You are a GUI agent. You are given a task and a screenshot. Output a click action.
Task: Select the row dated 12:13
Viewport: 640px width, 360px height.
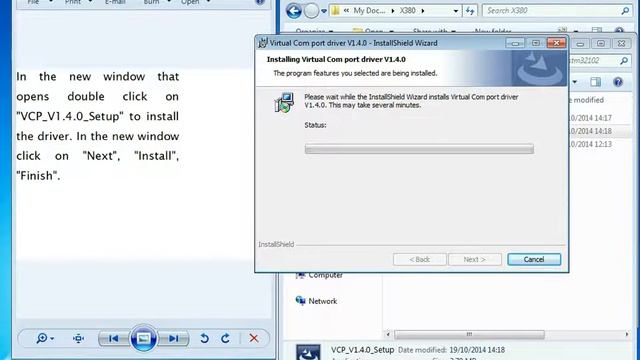pos(600,144)
